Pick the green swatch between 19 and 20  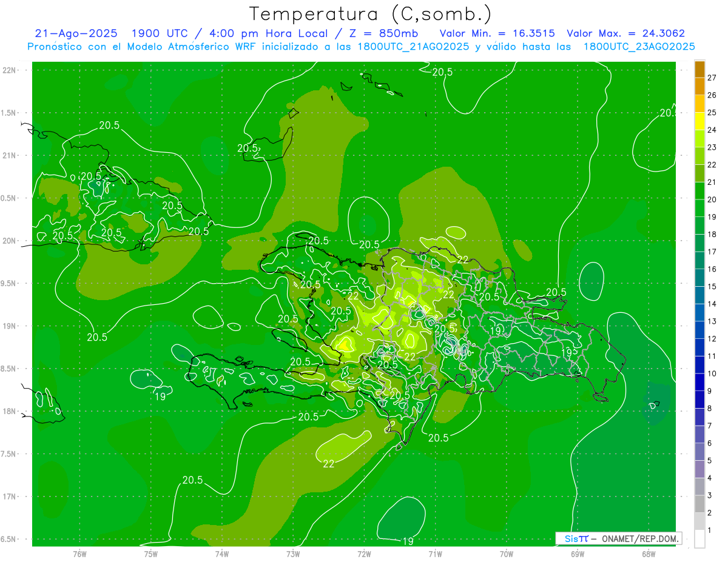click(x=699, y=208)
